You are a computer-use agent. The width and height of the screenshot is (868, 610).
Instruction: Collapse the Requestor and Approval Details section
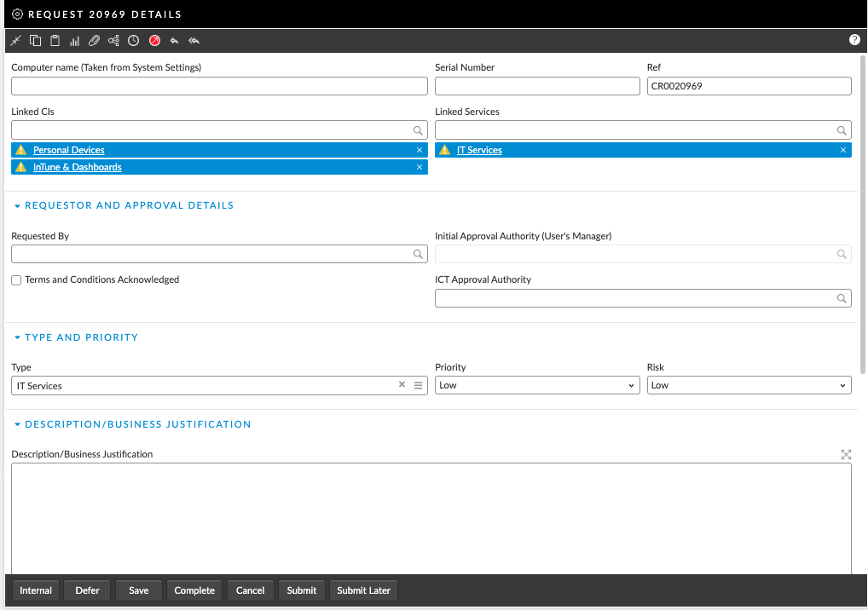pyautogui.click(x=17, y=205)
